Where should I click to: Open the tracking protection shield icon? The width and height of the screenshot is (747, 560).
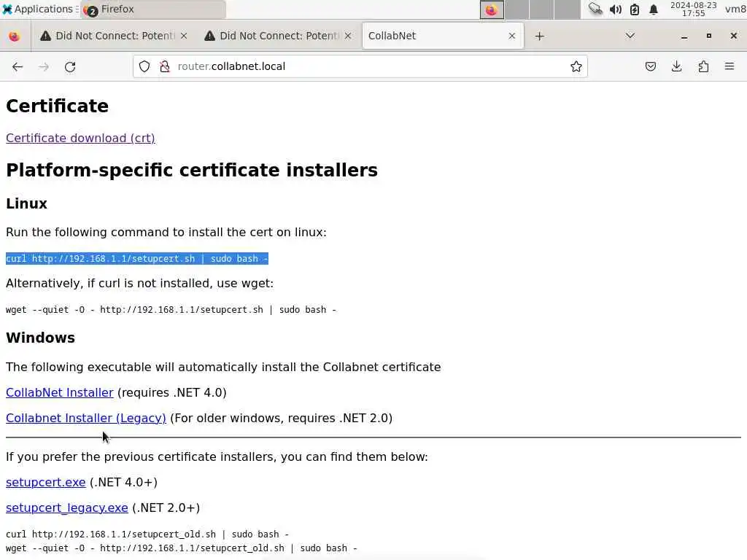pyautogui.click(x=144, y=66)
